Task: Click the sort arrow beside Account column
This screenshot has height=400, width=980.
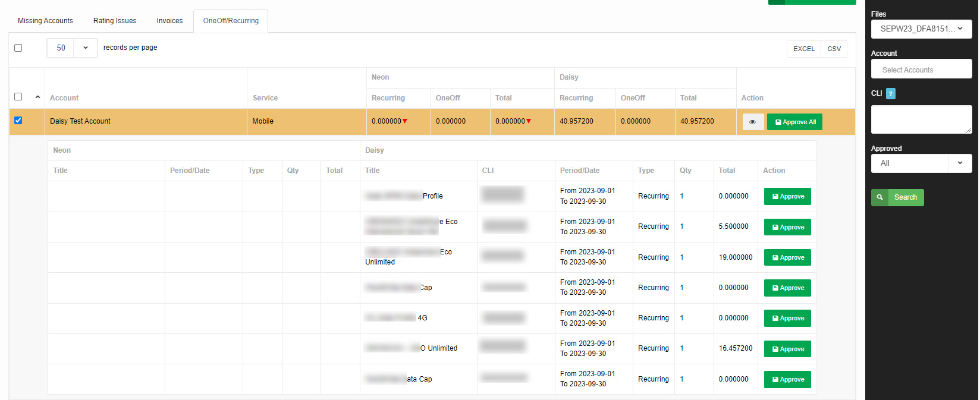Action: (x=37, y=97)
